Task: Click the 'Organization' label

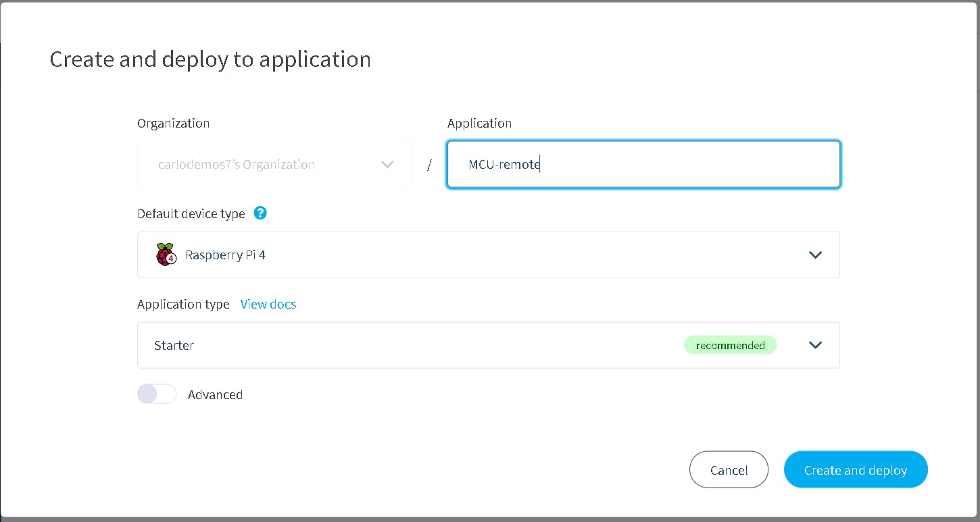Action: tap(173, 123)
